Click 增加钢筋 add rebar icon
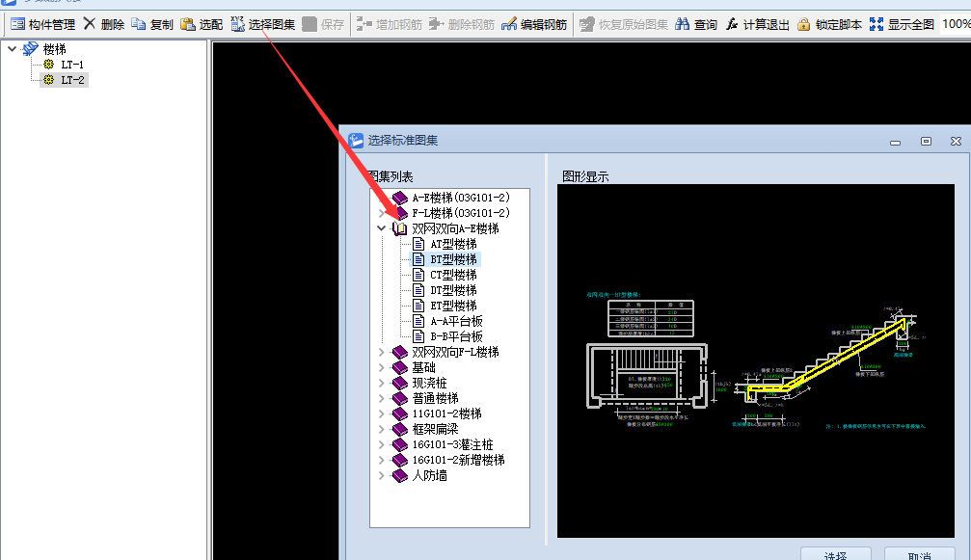Viewport: 971px width, 560px height. click(x=364, y=24)
